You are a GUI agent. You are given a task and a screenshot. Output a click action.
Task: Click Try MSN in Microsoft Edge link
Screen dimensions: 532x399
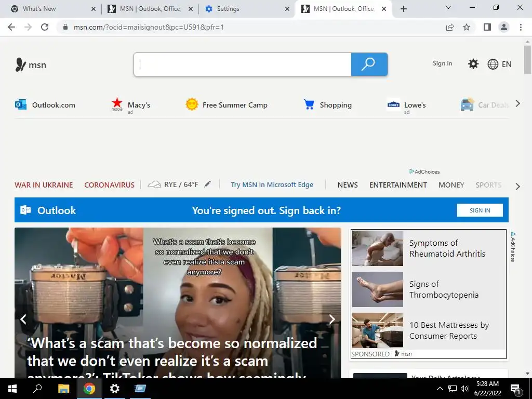[x=272, y=184]
